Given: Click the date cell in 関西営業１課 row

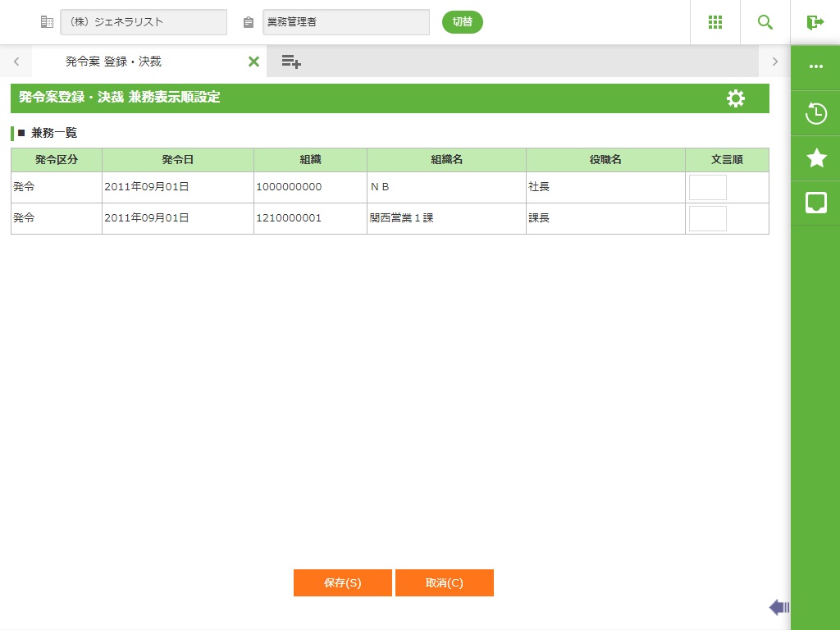Looking at the screenshot, I should point(178,218).
